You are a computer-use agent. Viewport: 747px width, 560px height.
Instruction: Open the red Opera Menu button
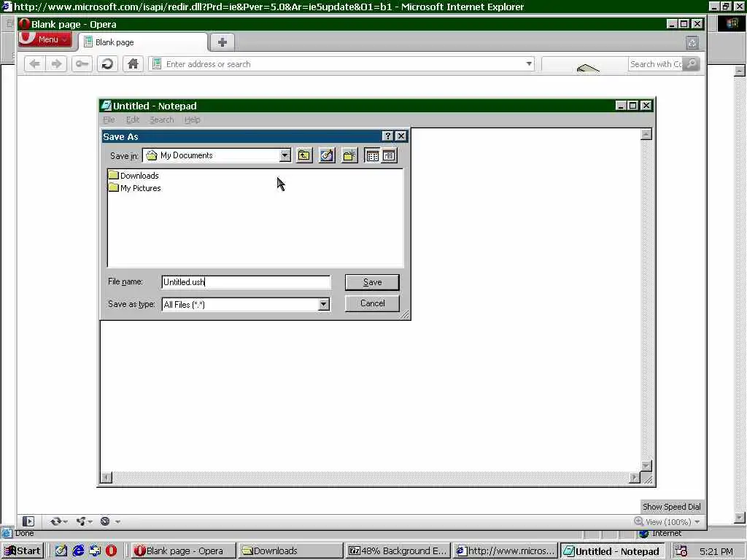tap(45, 39)
